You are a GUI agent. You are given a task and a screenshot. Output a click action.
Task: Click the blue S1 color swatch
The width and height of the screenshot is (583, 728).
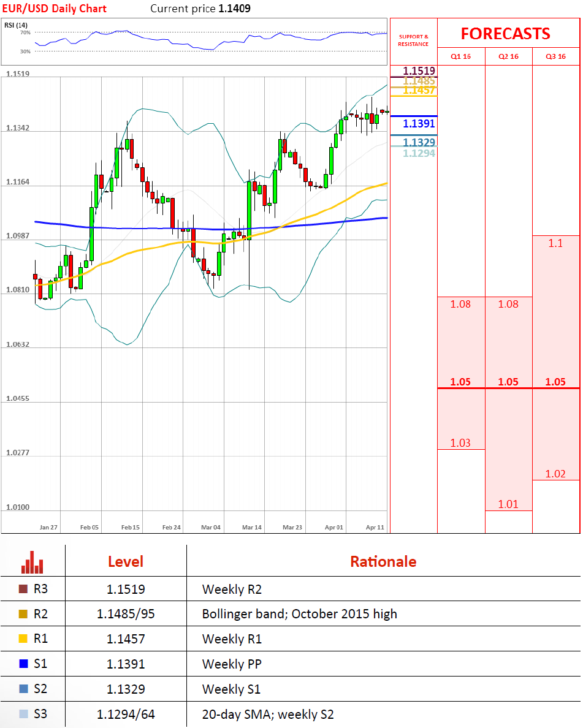pos(23,664)
